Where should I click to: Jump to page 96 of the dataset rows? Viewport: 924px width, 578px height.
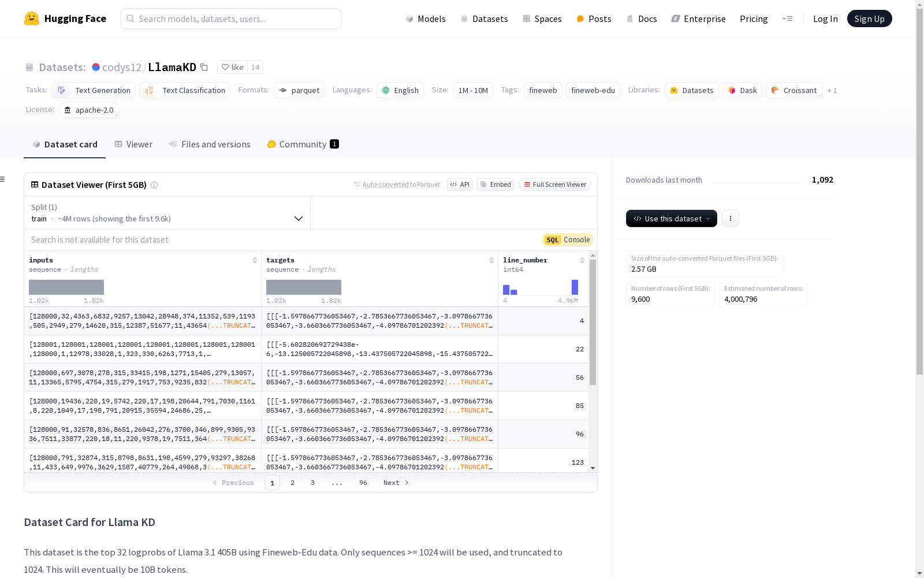[363, 483]
